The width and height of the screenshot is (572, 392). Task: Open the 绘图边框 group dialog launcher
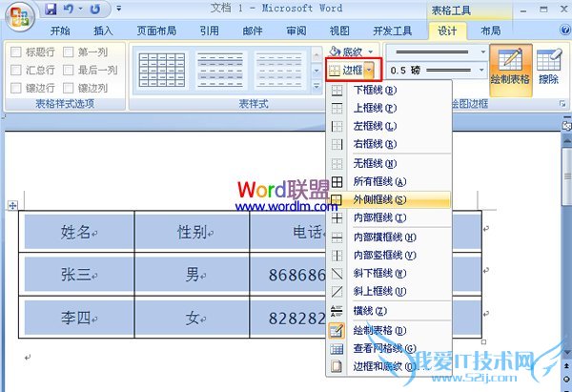point(562,104)
